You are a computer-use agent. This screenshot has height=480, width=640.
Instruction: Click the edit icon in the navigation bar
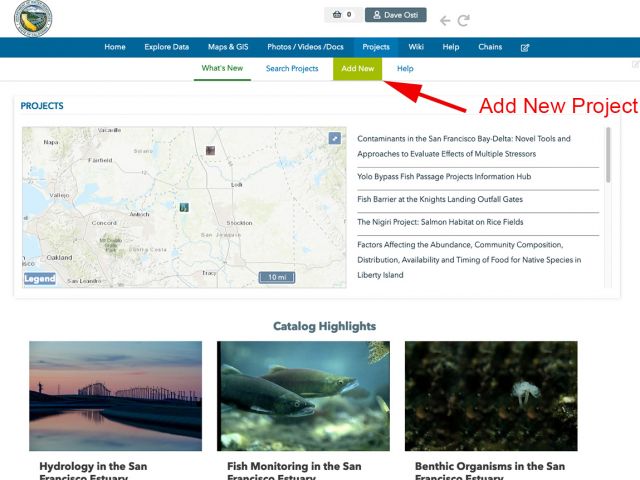coord(525,48)
